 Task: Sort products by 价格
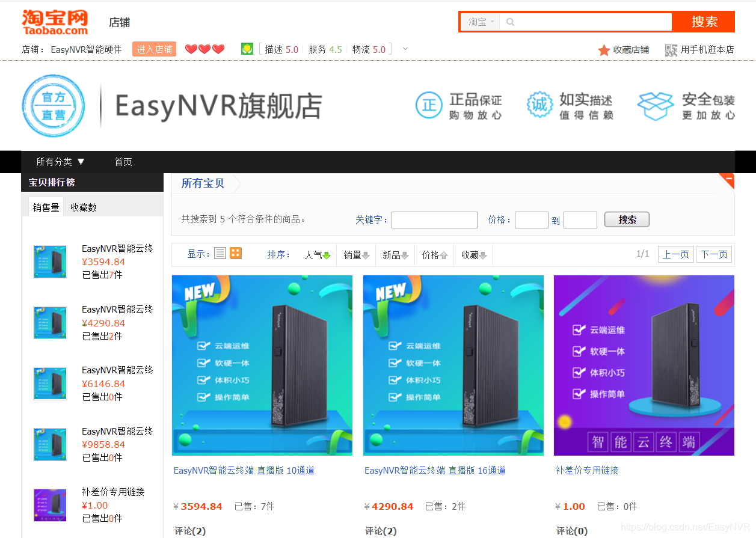coord(434,255)
